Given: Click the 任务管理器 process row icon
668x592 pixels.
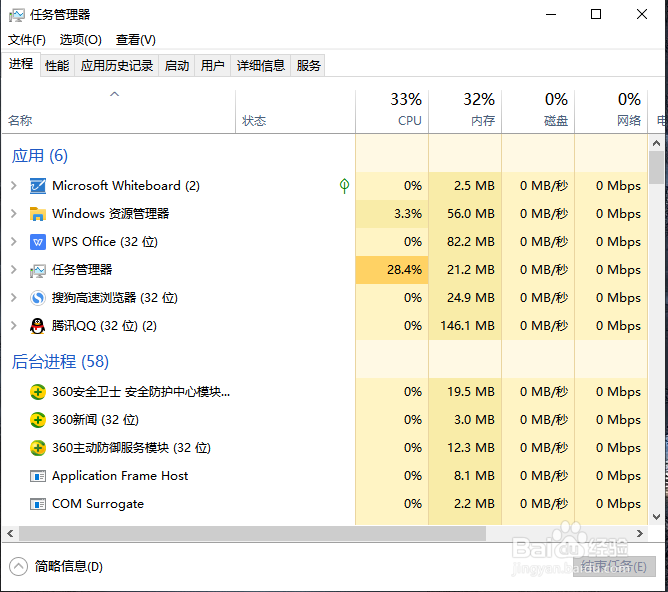Looking at the screenshot, I should click(x=37, y=270).
